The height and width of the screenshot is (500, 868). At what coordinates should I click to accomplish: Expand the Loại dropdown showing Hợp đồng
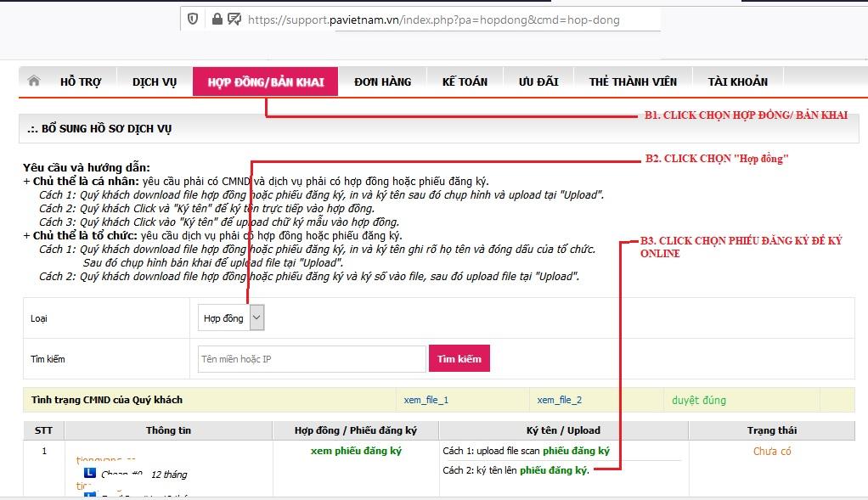[231, 318]
